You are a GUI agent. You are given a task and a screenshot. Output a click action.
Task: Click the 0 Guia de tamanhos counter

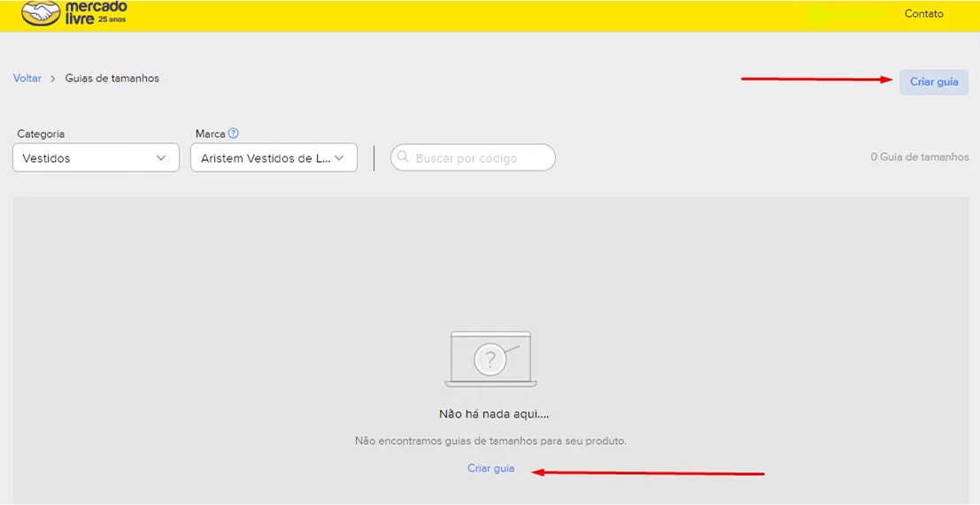(920, 157)
